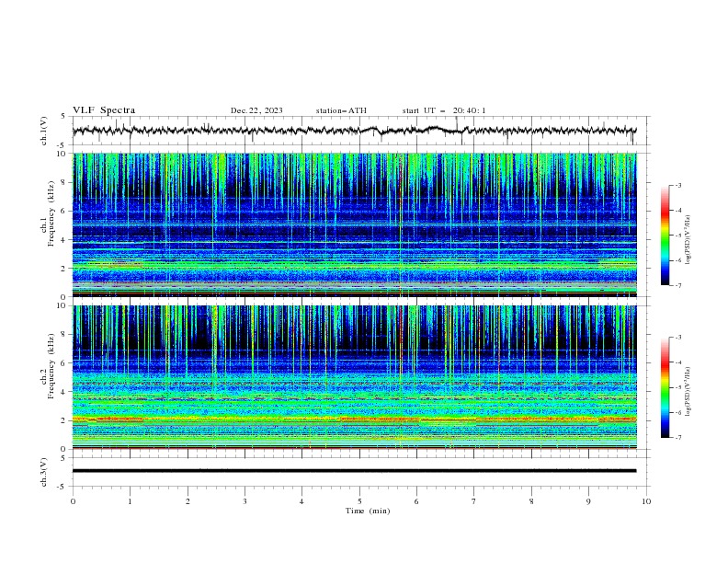This screenshot has height=563, width=728.
Task: Click the 'station=ATH' label
Action: coord(341,110)
